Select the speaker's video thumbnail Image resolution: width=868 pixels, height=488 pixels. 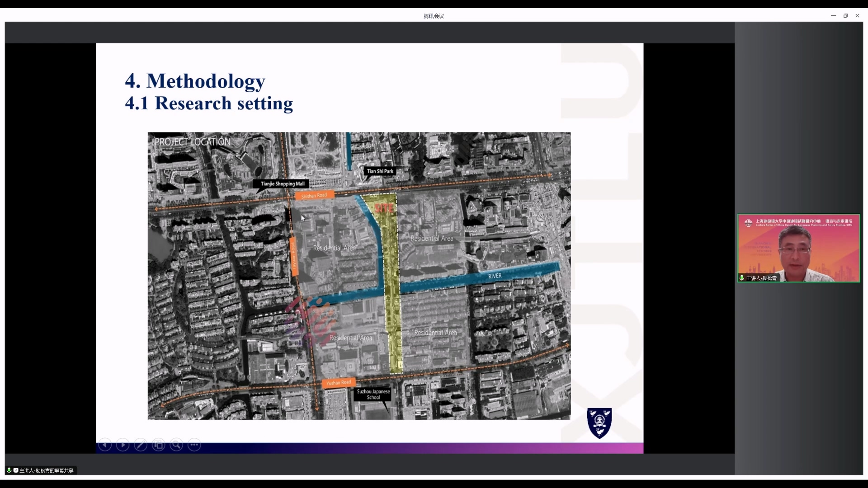[x=798, y=249]
